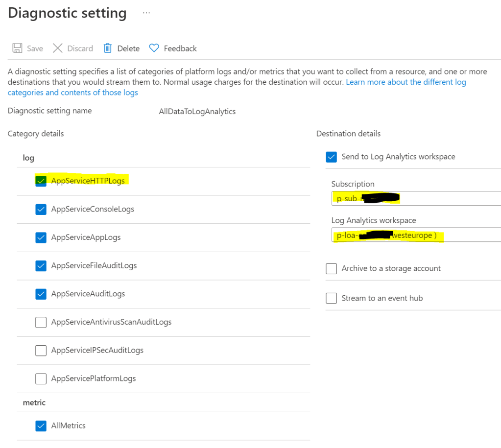
Task: Enable AppServicePlatformLogs category
Action: click(x=41, y=378)
